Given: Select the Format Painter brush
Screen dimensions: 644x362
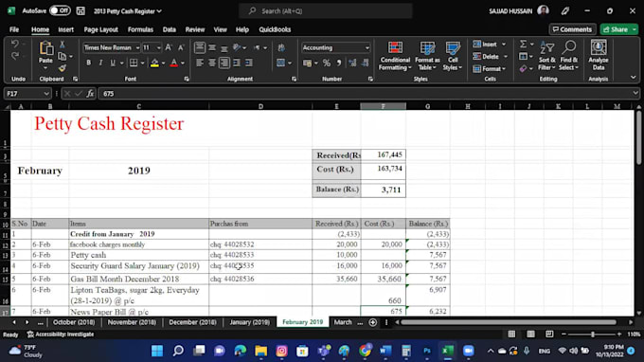Looking at the screenshot, I should click(62, 68).
